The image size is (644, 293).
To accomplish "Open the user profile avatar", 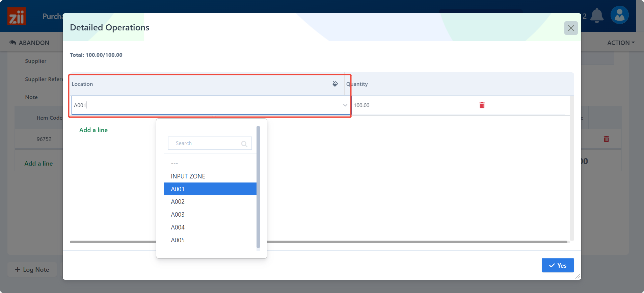I will coord(619,15).
